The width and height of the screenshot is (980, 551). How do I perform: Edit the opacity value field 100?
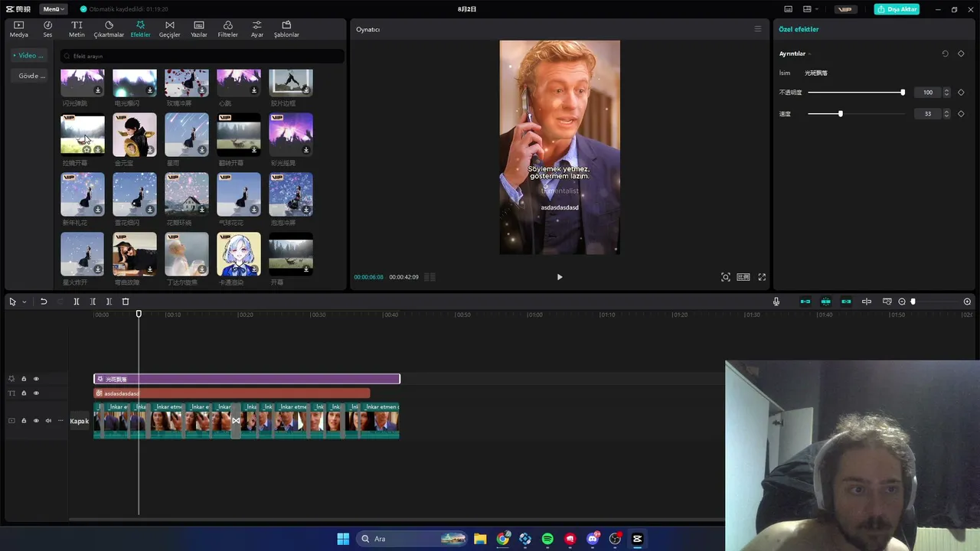[x=928, y=93]
